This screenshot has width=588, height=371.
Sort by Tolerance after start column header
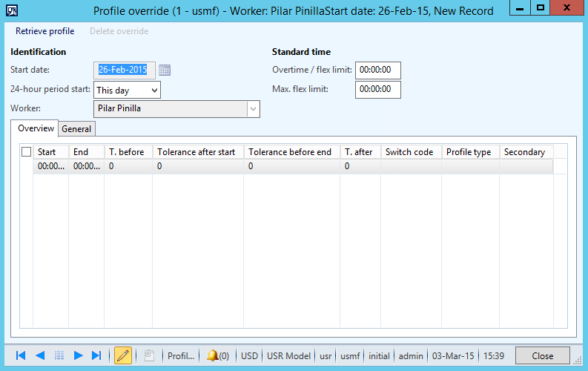tap(197, 152)
